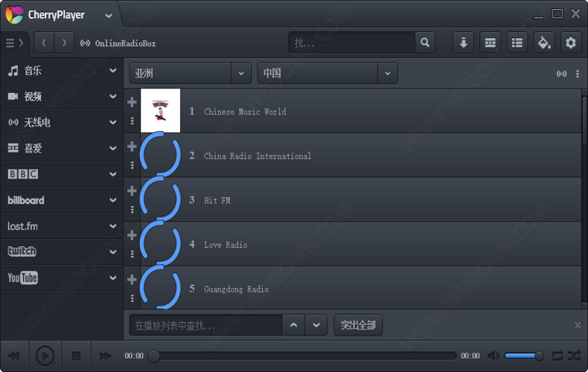Go back with the left navigation arrow
Viewport: 588px width, 372px height.
click(44, 42)
